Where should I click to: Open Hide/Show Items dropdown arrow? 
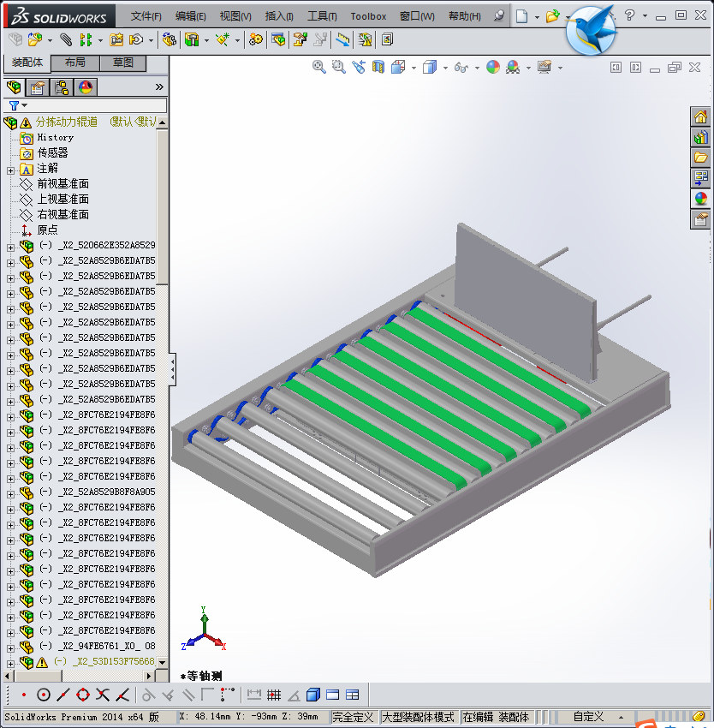pos(477,69)
